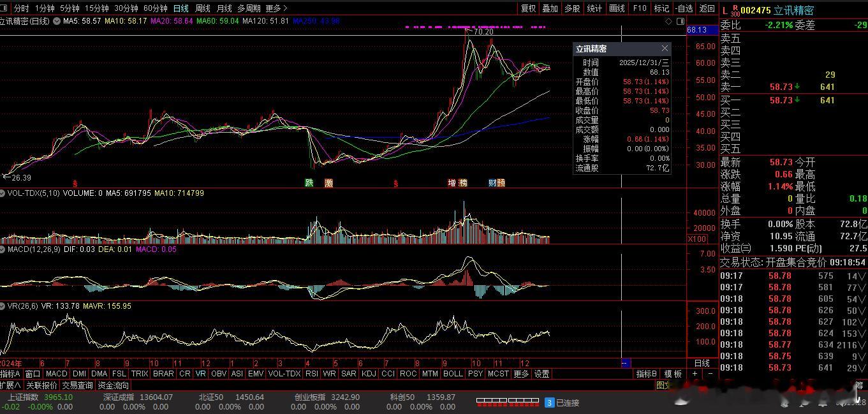Click the diamond icon above the price axis
This screenshot has width=868, height=414.
(668, 21)
